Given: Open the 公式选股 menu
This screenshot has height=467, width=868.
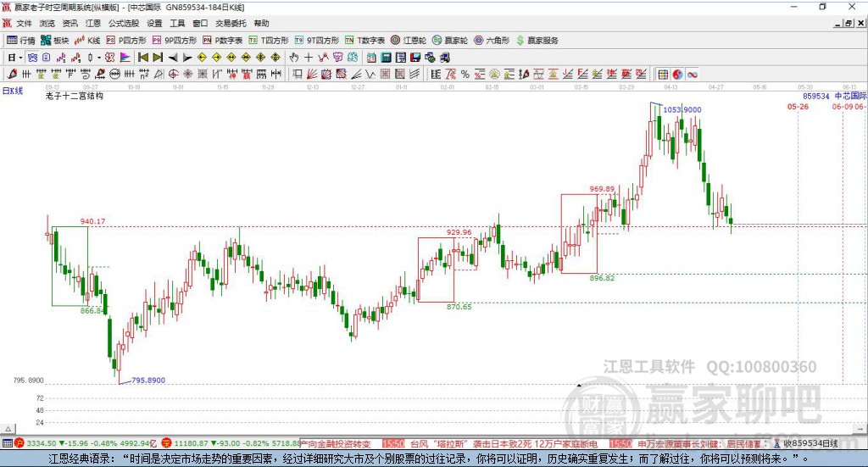Looking at the screenshot, I should (124, 23).
